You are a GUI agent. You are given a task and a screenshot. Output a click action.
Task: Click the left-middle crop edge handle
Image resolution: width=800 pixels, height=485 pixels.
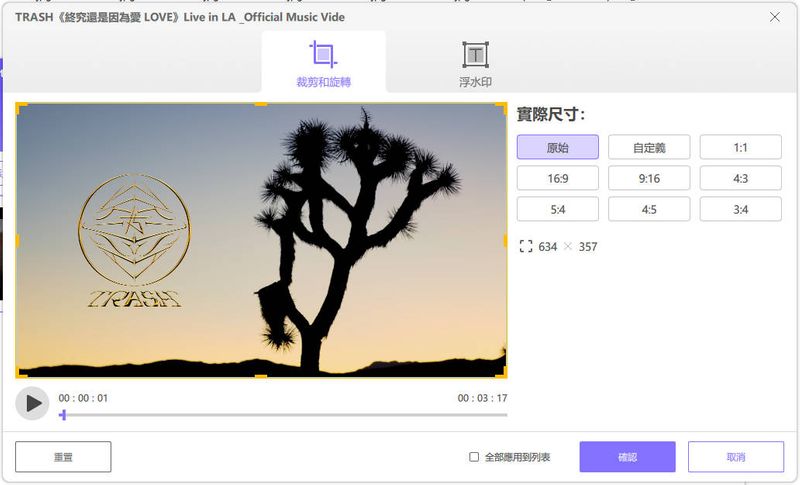[x=18, y=241]
